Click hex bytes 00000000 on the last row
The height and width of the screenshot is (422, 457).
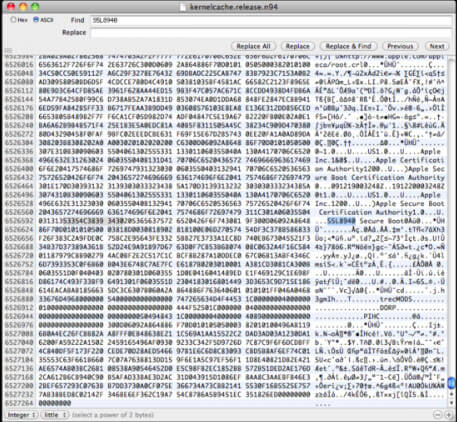pos(55,403)
